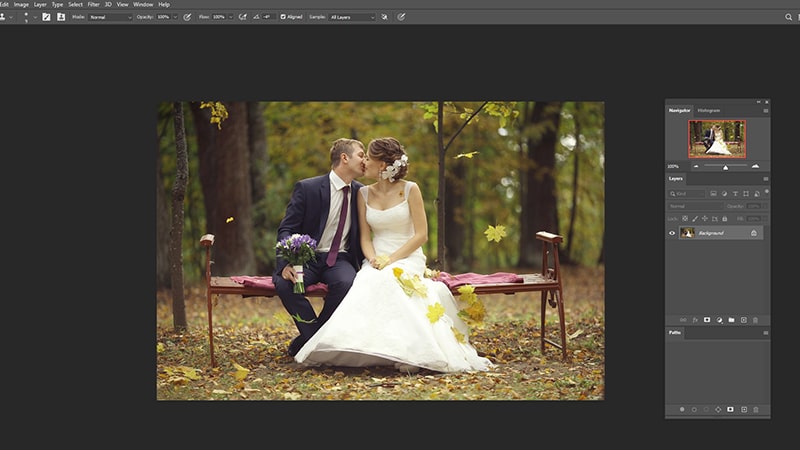The height and width of the screenshot is (450, 800).
Task: Open the Window menu
Action: [x=143, y=4]
